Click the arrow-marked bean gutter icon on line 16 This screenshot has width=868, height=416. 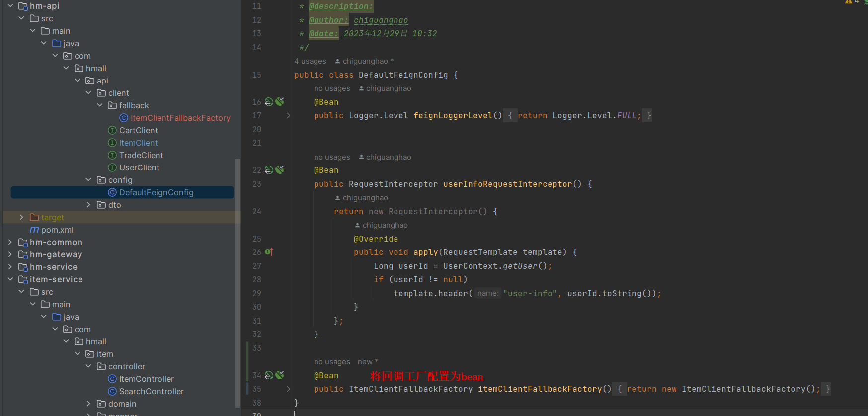click(269, 102)
